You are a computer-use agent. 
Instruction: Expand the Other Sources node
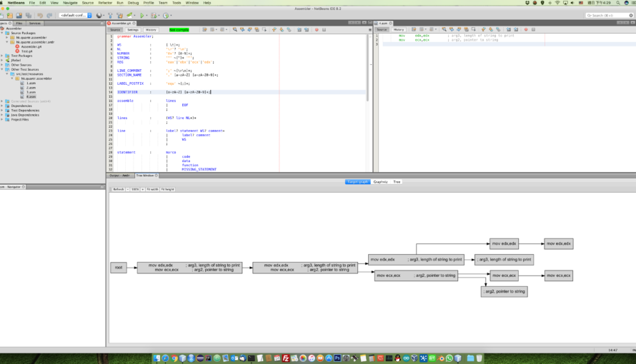2,65
